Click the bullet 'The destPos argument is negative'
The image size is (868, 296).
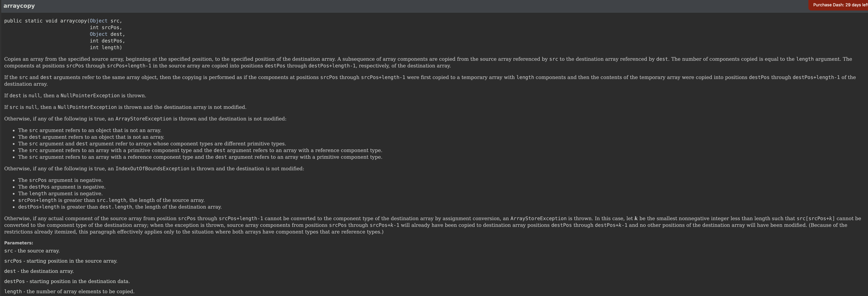click(62, 187)
